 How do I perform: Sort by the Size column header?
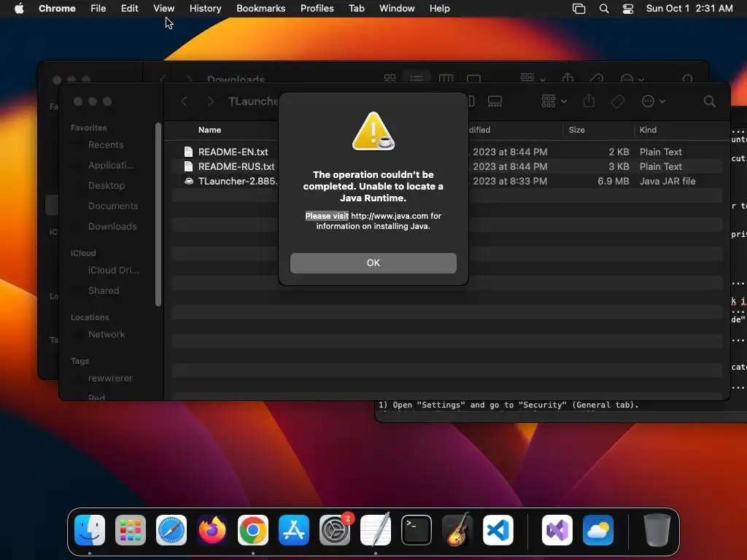(x=576, y=130)
